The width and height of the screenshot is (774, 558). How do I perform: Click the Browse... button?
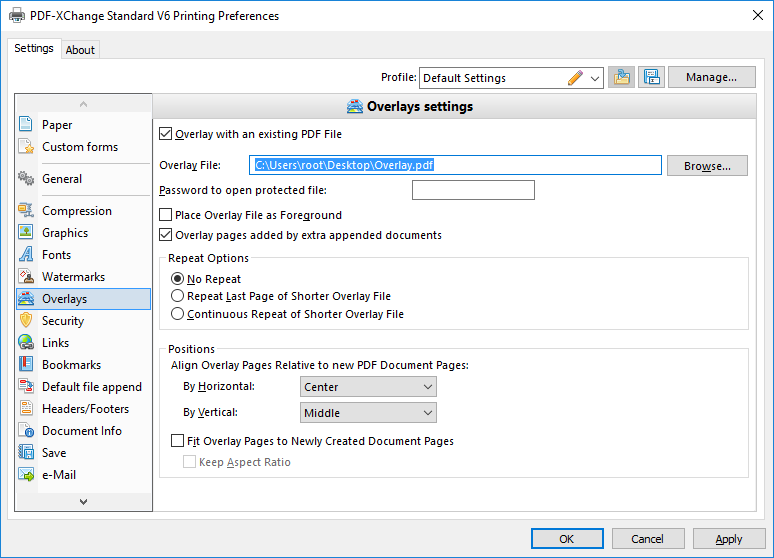707,166
